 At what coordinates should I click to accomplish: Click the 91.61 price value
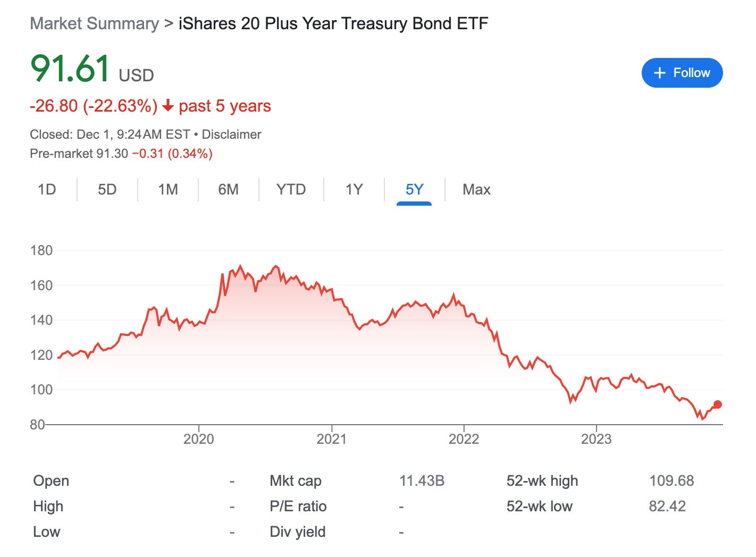pyautogui.click(x=70, y=69)
